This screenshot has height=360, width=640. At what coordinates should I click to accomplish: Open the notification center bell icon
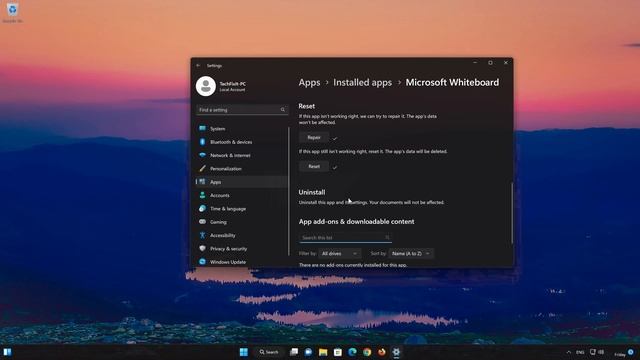click(x=631, y=352)
